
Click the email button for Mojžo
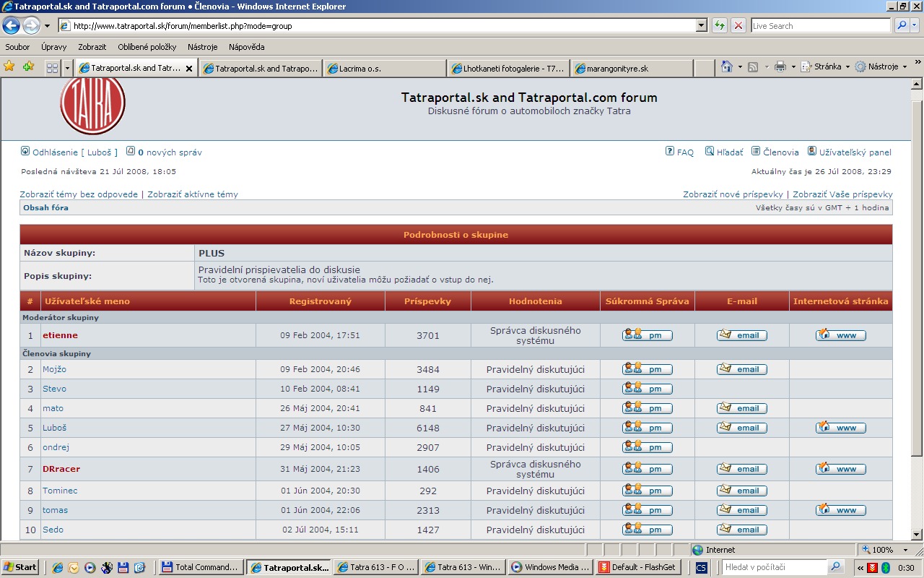(741, 369)
